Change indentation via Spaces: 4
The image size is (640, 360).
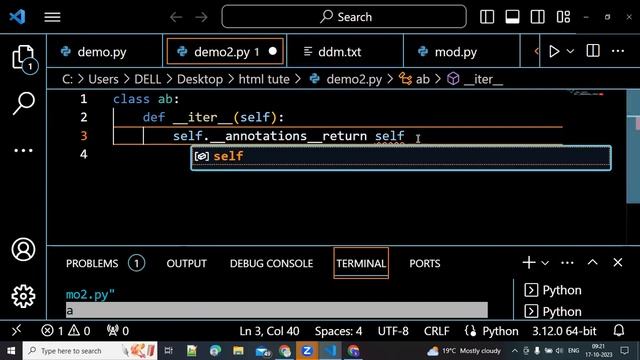pyautogui.click(x=338, y=331)
